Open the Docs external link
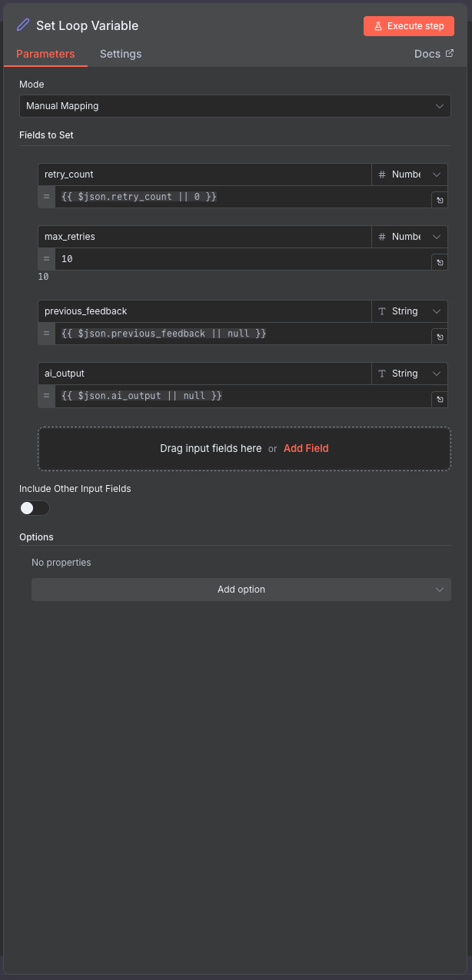Image resolution: width=472 pixels, height=980 pixels. (x=434, y=54)
